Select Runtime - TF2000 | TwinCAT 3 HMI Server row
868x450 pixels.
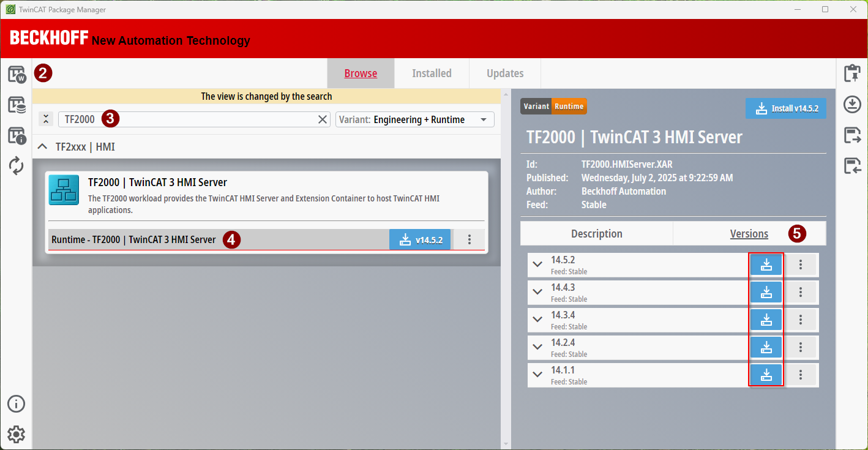(219, 239)
